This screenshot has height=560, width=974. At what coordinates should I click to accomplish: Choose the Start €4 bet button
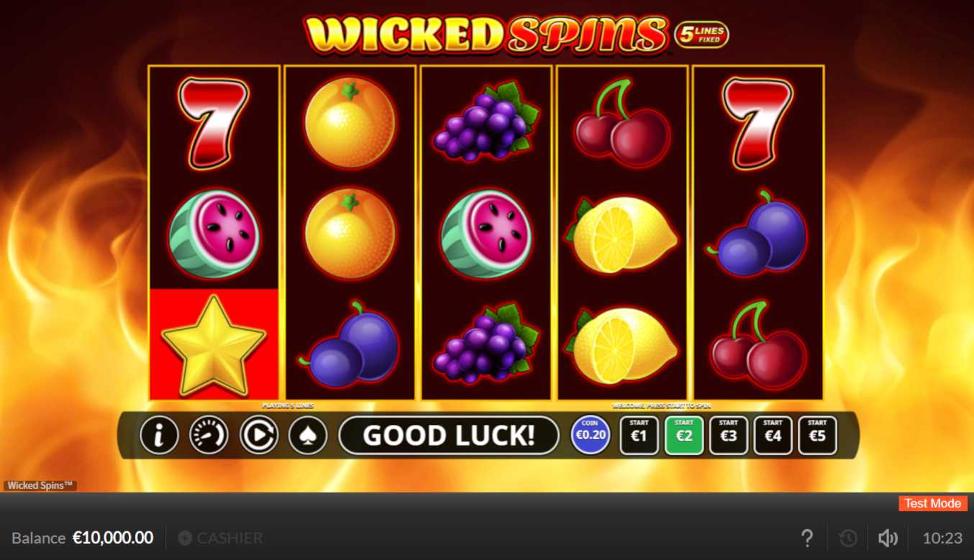pos(773,436)
